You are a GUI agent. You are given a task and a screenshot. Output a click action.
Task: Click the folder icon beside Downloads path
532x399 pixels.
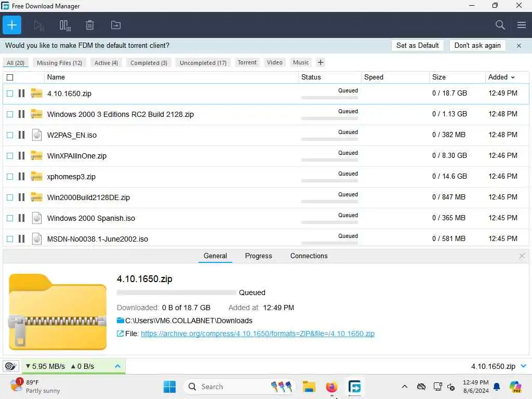tap(120, 320)
